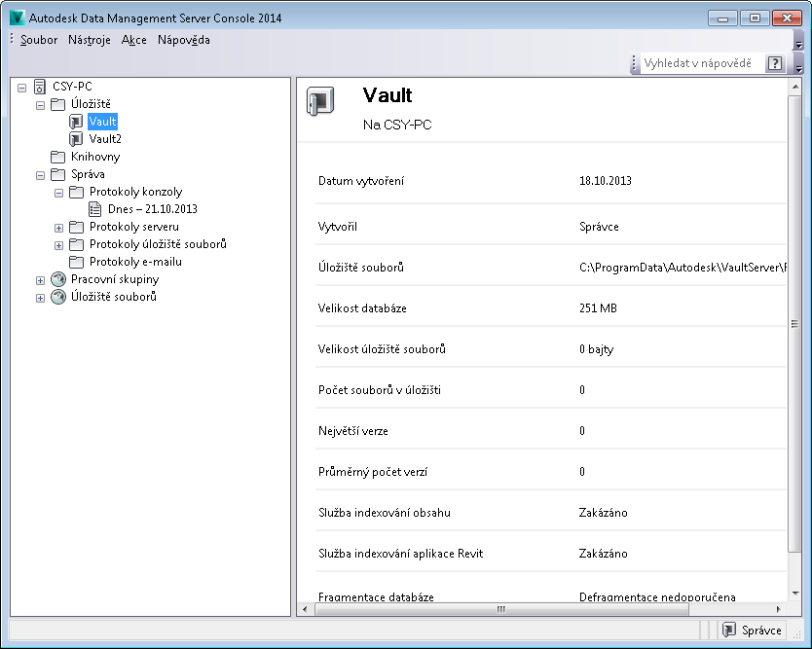
Task: Collapse the CSY-PC root node
Action: point(21,88)
